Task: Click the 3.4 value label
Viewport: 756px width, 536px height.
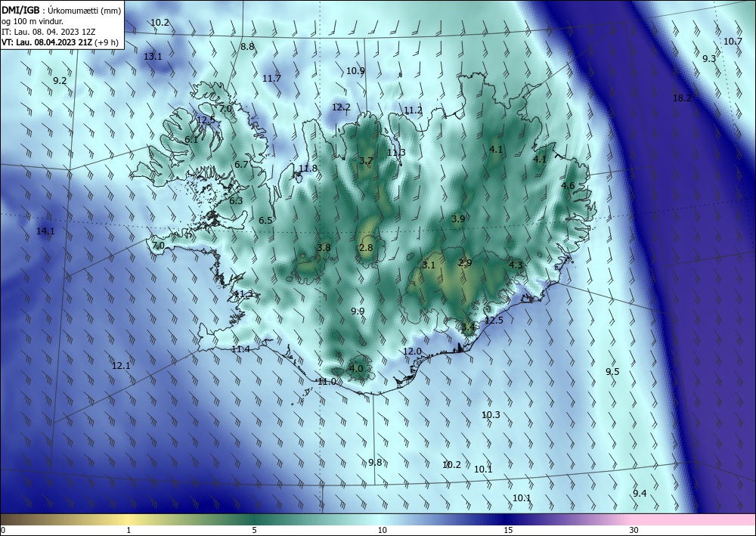Action: point(468,327)
